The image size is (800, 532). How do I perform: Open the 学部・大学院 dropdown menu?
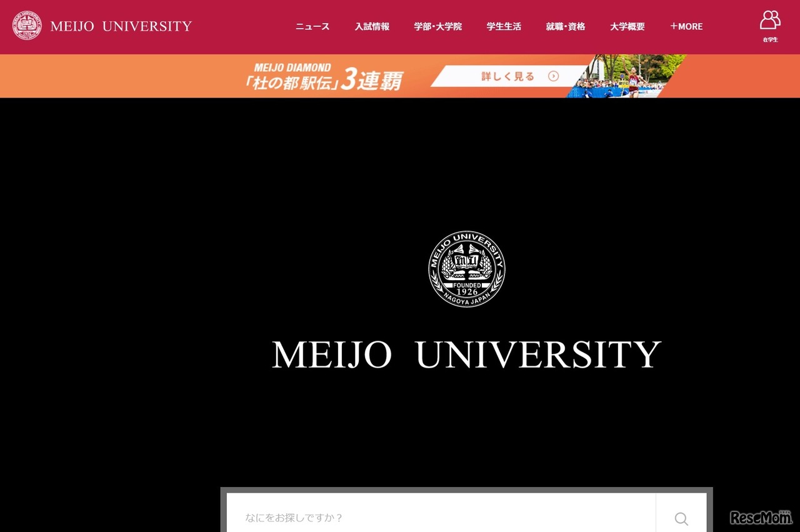coord(437,26)
